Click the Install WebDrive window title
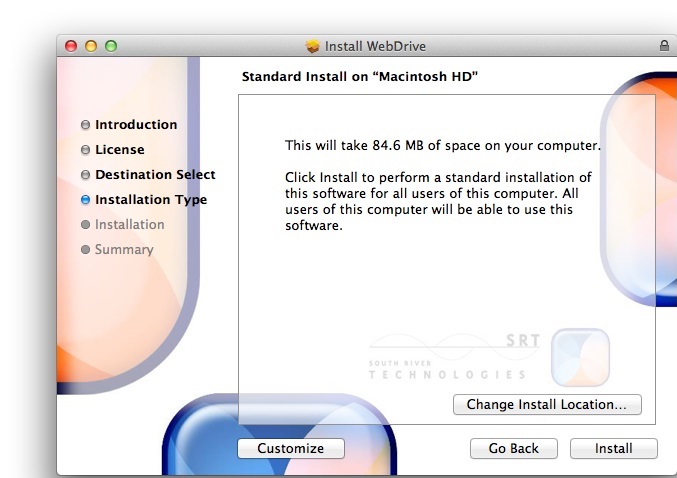This screenshot has width=677, height=478. tap(375, 46)
